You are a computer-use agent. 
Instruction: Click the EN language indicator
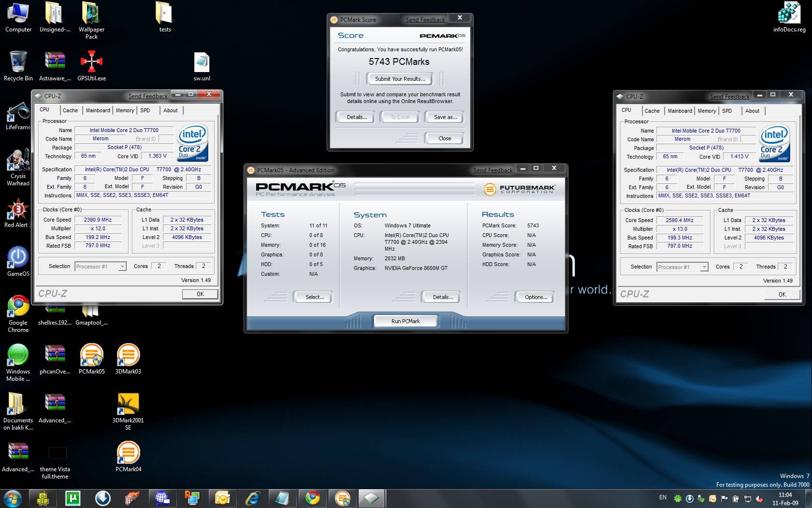663,497
